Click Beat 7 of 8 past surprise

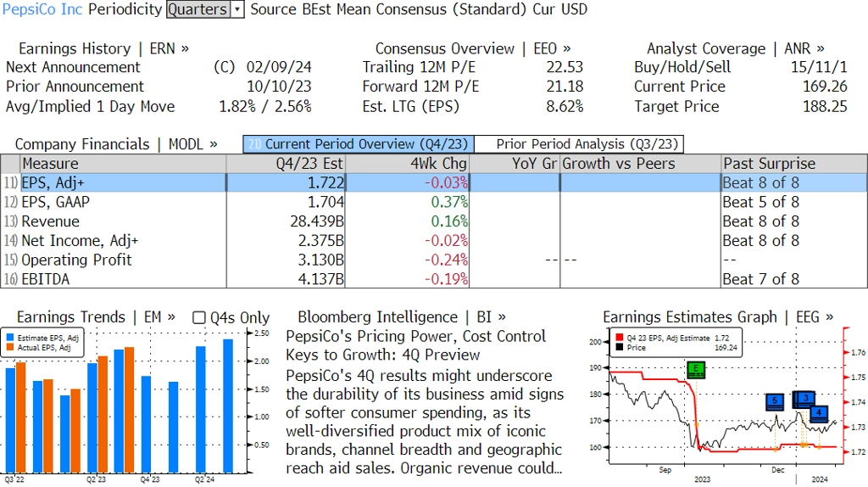pos(761,279)
